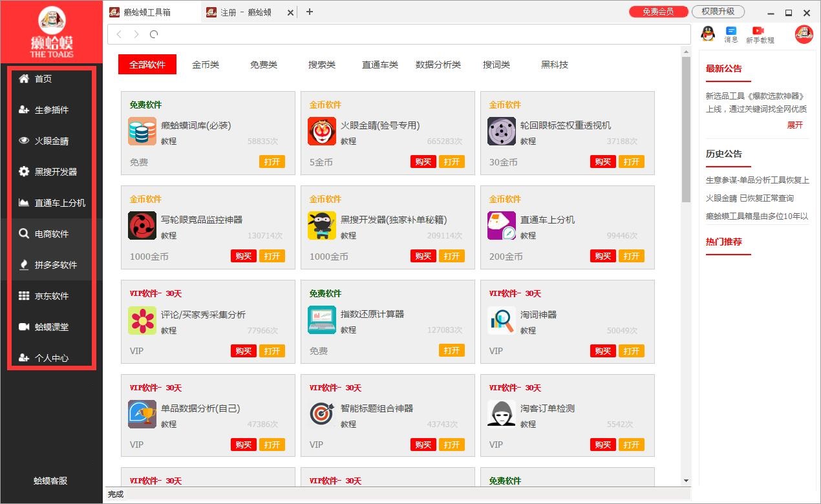821x504 pixels.
Task: Click the 评论/买家秀采集分析 flower icon
Action: pos(142,320)
